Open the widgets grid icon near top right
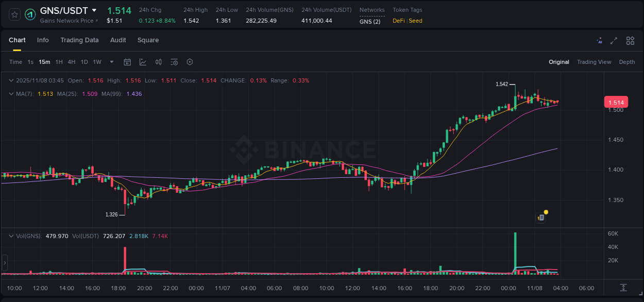644x302 pixels. point(630,40)
